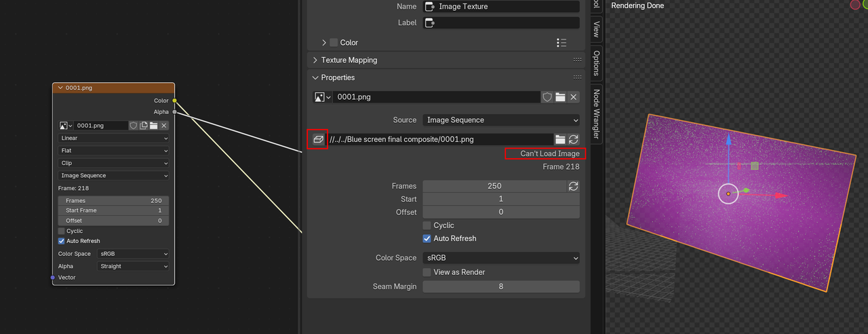Open the Alpha Straight dropdown on node
The image size is (868, 334).
click(133, 267)
